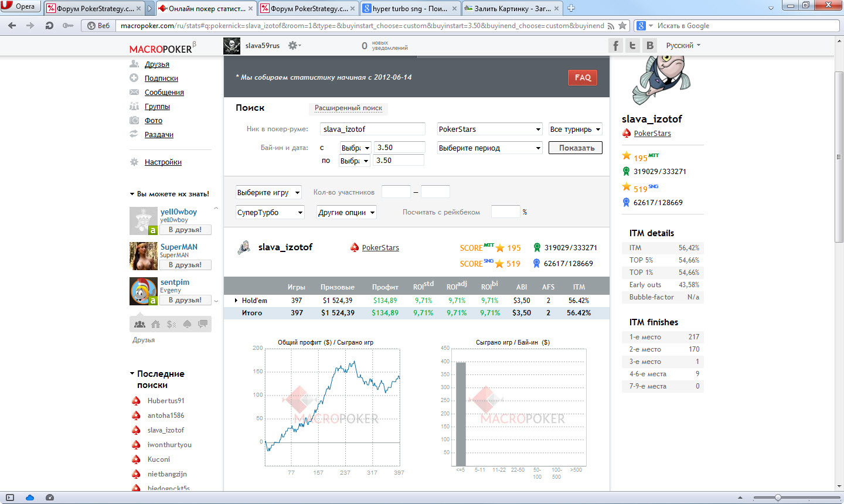Viewport: 844px width, 504px height.
Task: Share via the VKontakte B icon
Action: click(x=649, y=46)
